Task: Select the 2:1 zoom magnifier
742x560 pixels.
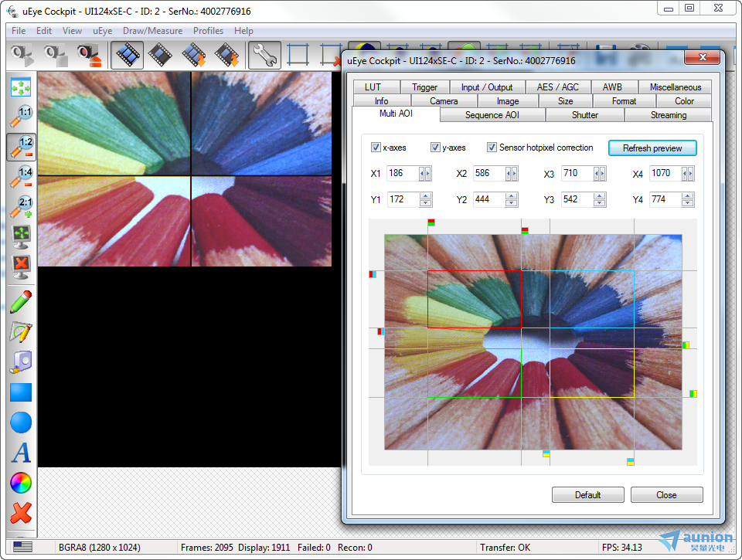Action: point(21,206)
